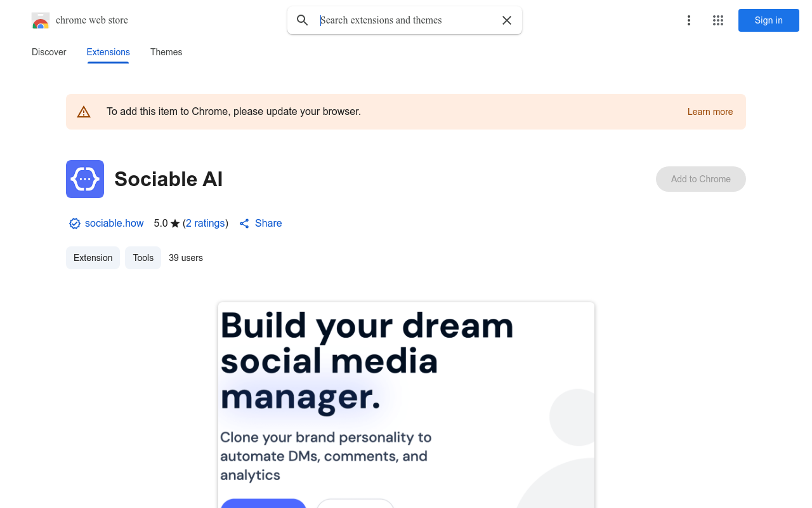This screenshot has height=508, width=812.
Task: Click the chrome web store title text
Action: coord(92,20)
